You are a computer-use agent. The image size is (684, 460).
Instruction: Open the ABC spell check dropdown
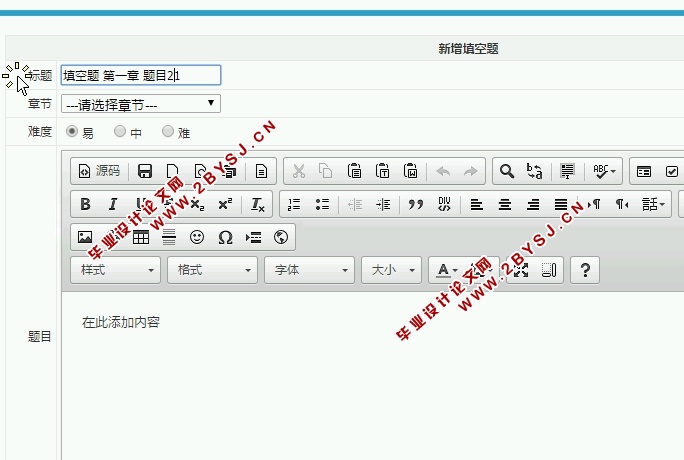(604, 171)
